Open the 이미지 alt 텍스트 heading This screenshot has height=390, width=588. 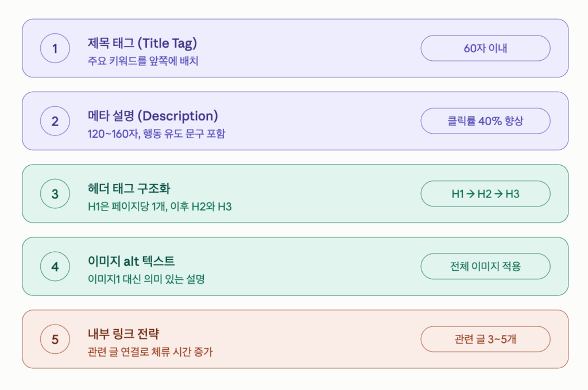tap(131, 261)
